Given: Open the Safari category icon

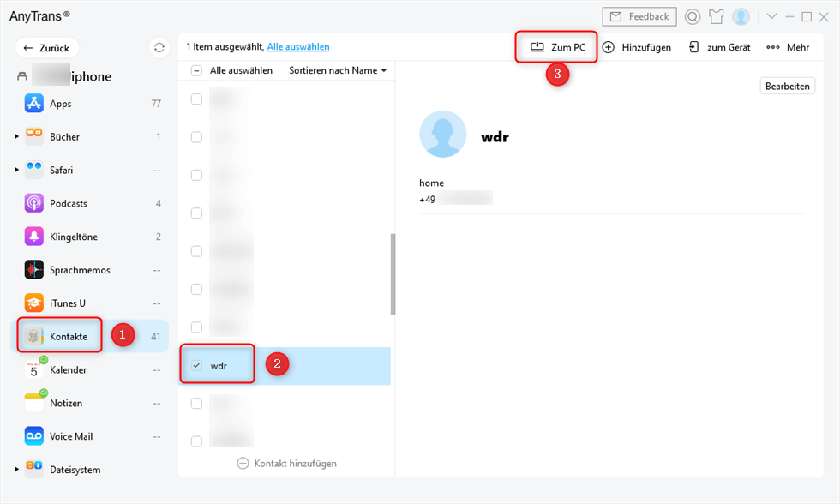Looking at the screenshot, I should coord(33,170).
